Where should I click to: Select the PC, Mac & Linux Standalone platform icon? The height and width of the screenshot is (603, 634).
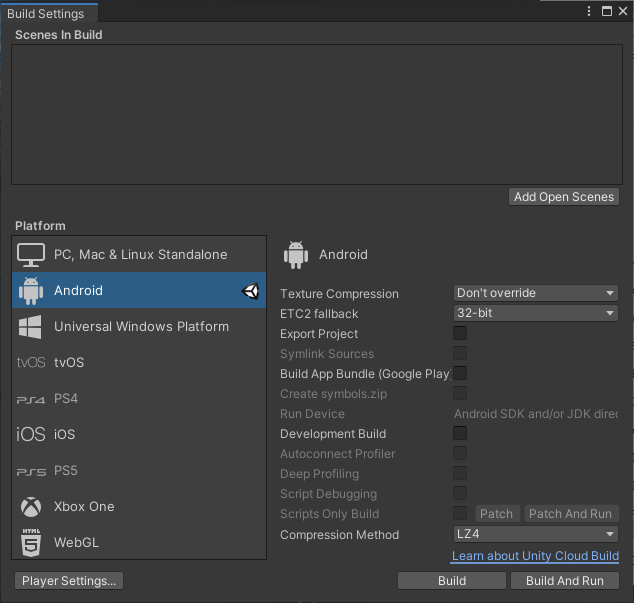point(31,255)
